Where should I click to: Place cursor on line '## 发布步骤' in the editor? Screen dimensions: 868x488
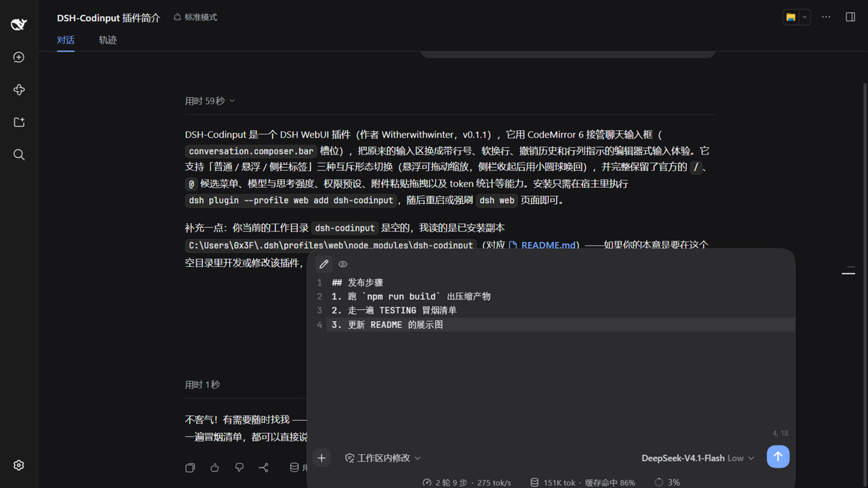click(357, 283)
